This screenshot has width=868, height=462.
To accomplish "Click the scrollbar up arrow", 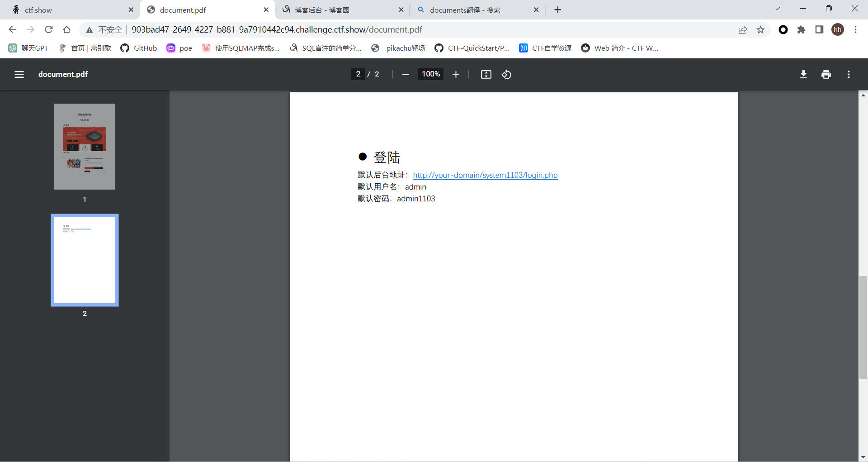I will [863, 95].
